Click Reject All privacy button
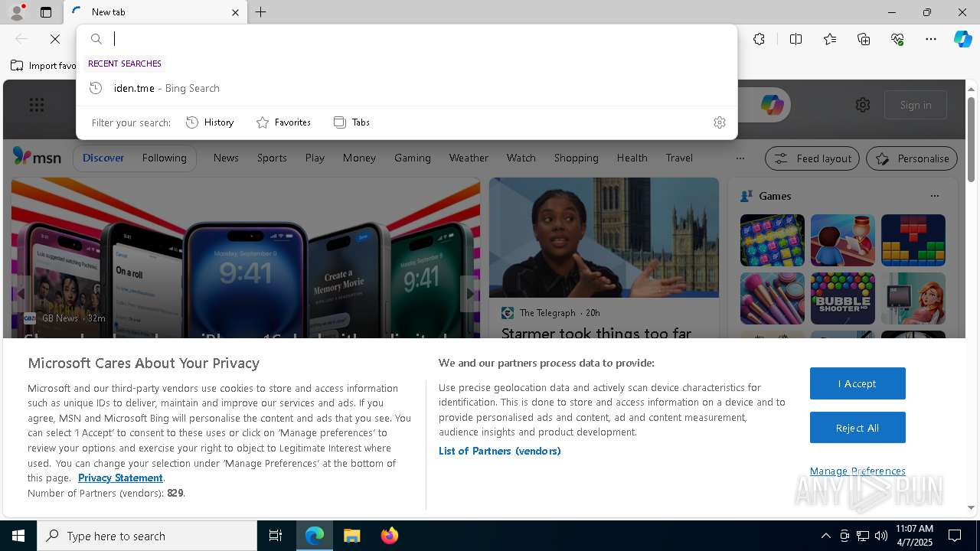980x551 pixels. (857, 428)
